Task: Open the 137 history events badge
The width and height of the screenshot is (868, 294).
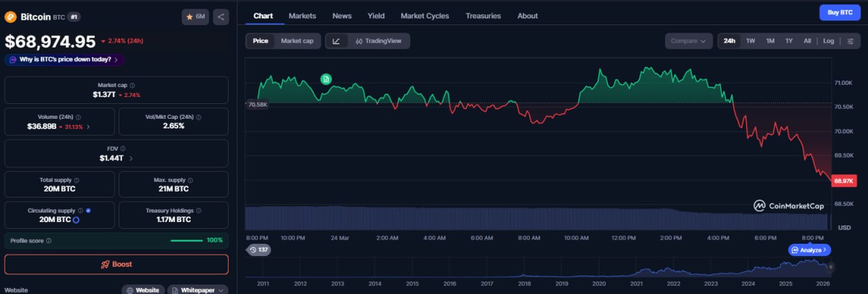Action: [258, 250]
